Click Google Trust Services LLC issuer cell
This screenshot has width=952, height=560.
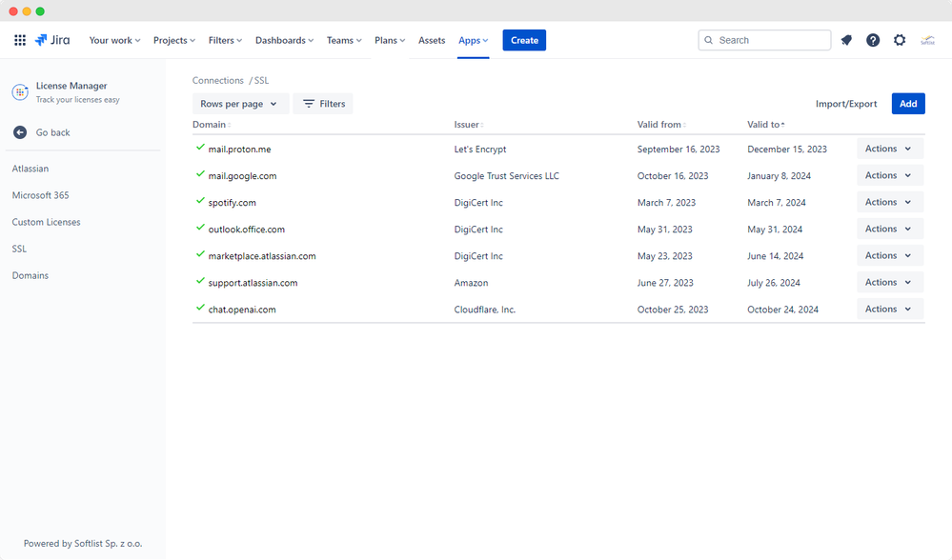[x=506, y=176]
